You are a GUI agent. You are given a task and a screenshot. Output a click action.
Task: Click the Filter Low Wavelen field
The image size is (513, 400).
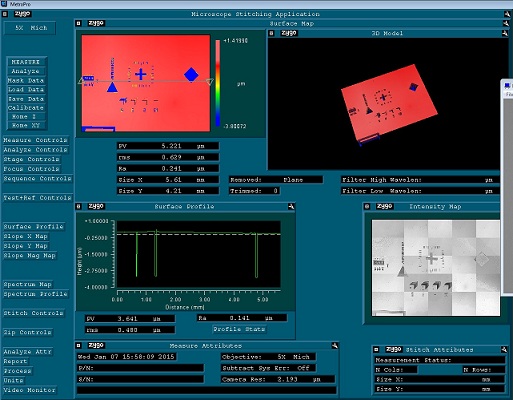click(x=421, y=191)
